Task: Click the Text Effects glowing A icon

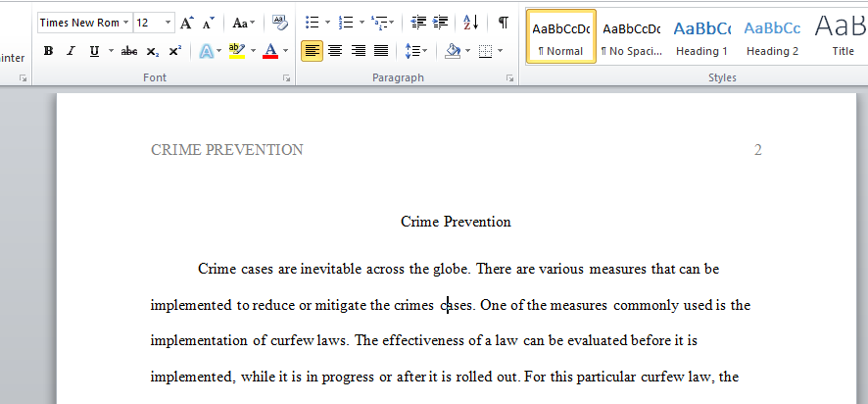Action: 207,52
